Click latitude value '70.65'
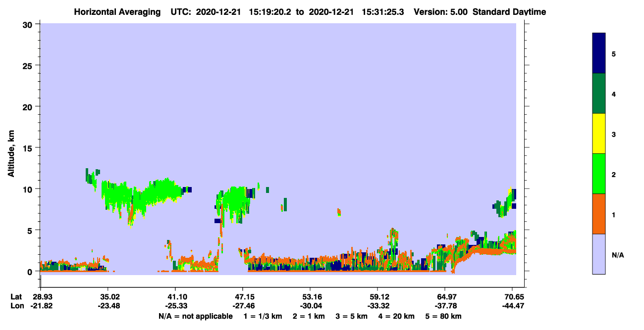Viewport: 644px width, 330px height. tap(513, 297)
